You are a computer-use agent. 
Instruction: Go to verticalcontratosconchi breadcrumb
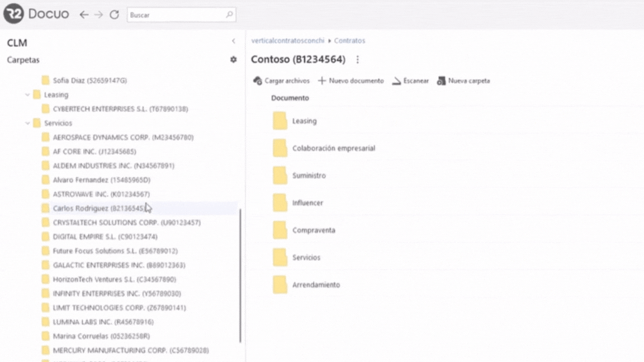287,41
